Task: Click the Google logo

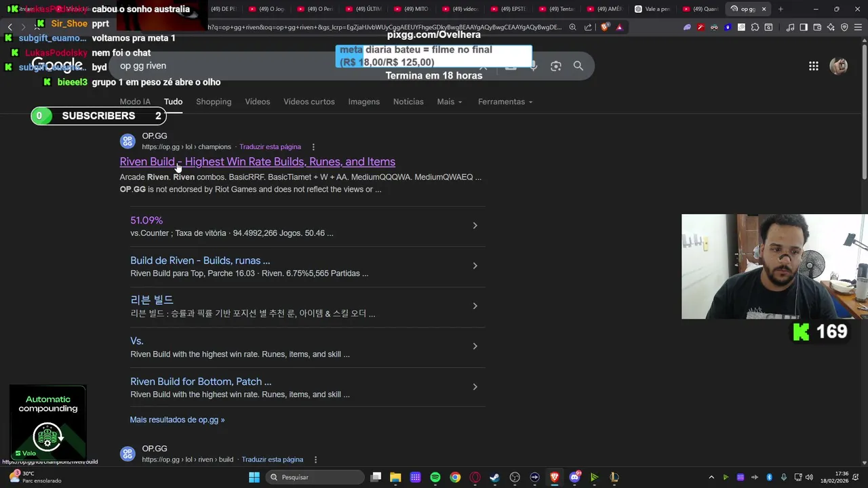Action: (x=57, y=65)
